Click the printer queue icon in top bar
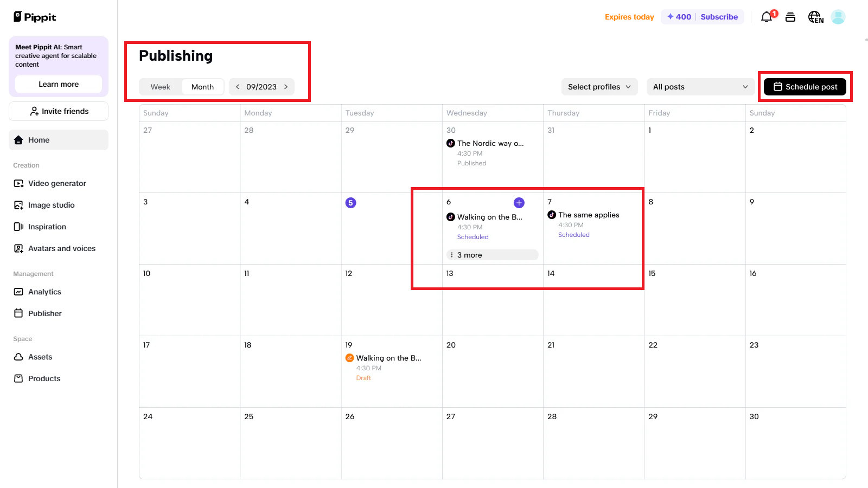 790,17
